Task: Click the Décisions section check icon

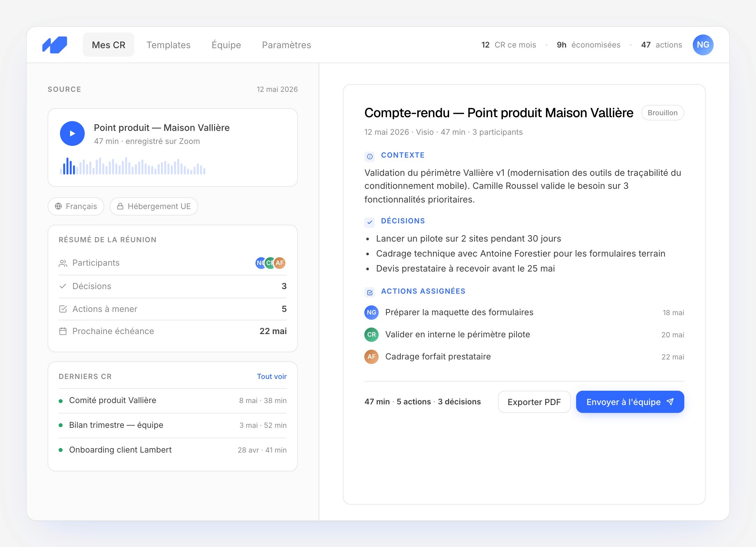Action: pyautogui.click(x=370, y=222)
